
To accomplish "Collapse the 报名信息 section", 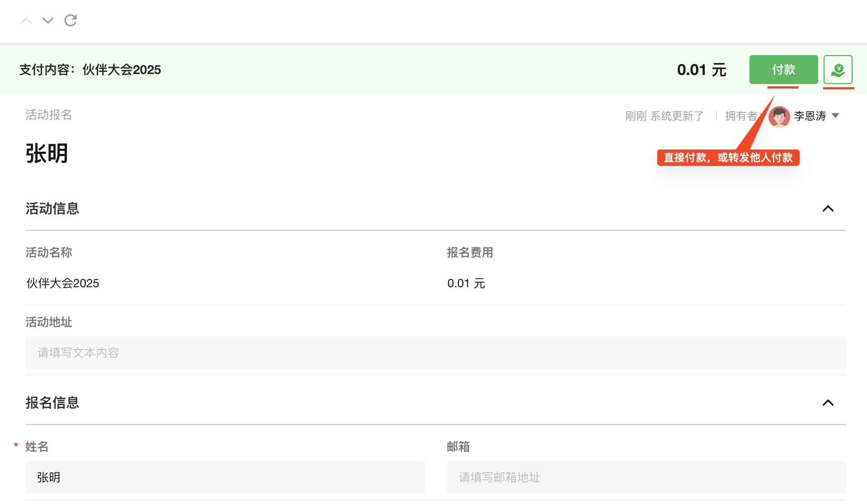I will [828, 403].
